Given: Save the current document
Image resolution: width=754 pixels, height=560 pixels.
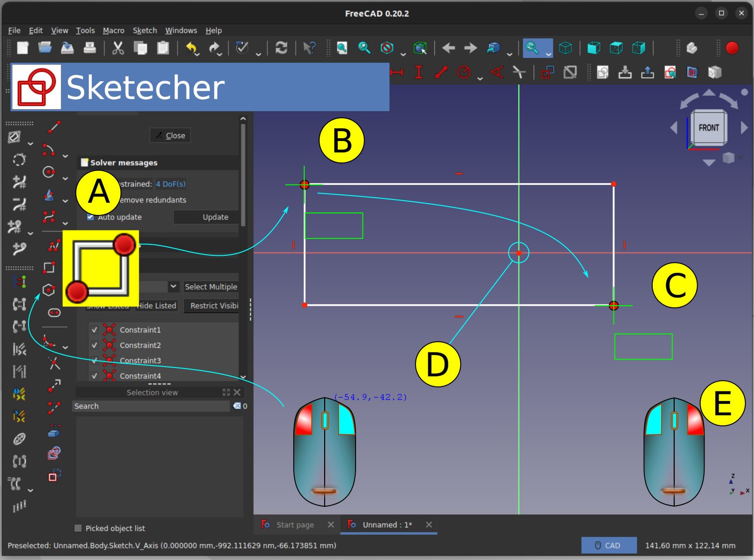Looking at the screenshot, I should coord(67,48).
